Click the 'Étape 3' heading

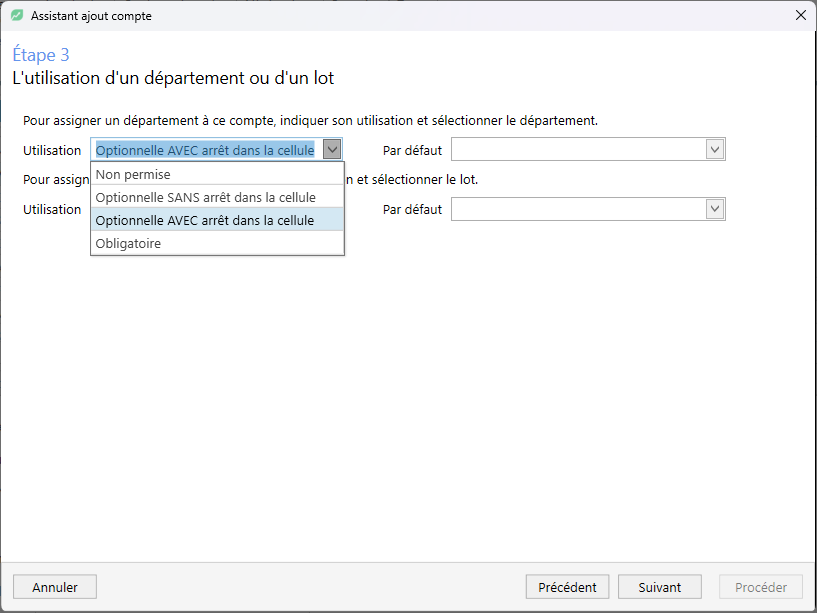(41, 54)
